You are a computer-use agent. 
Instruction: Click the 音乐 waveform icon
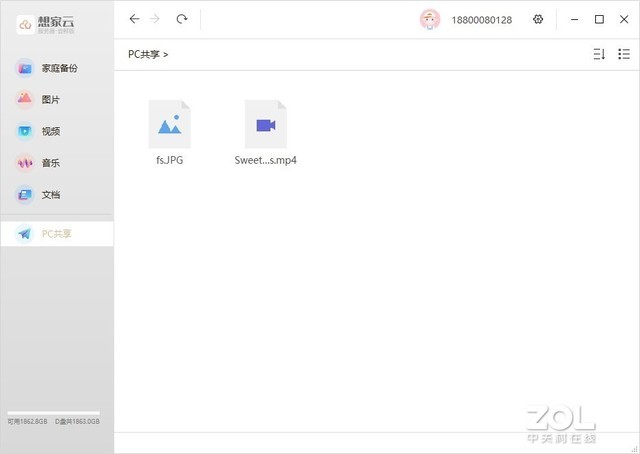(24, 163)
